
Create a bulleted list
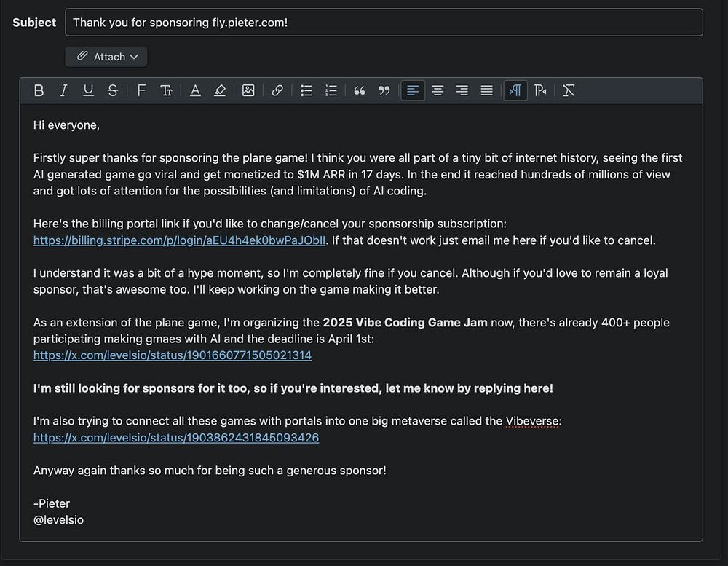[306, 90]
